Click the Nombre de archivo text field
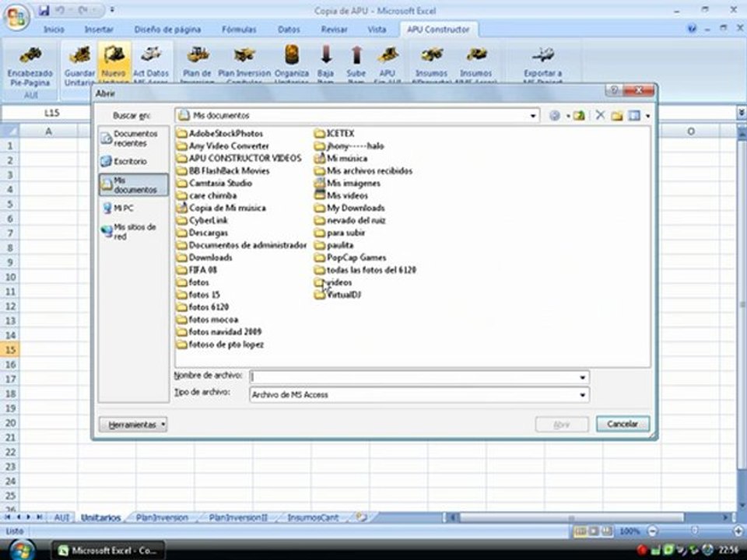The height and width of the screenshot is (560, 747). click(x=413, y=377)
